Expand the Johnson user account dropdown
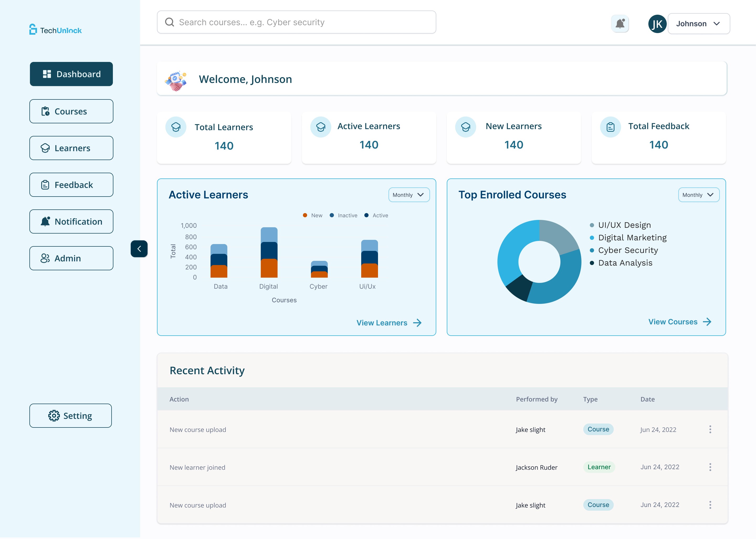The height and width of the screenshot is (539, 756). pos(699,24)
